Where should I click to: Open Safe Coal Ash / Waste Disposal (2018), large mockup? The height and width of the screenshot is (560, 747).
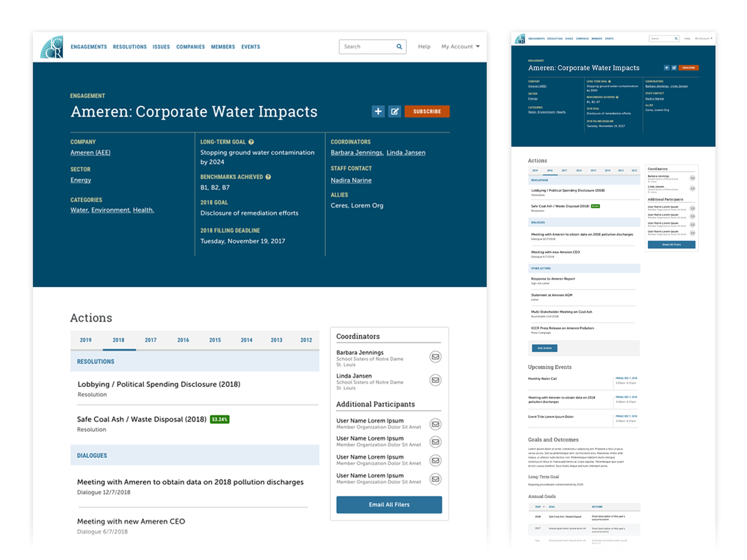(142, 419)
